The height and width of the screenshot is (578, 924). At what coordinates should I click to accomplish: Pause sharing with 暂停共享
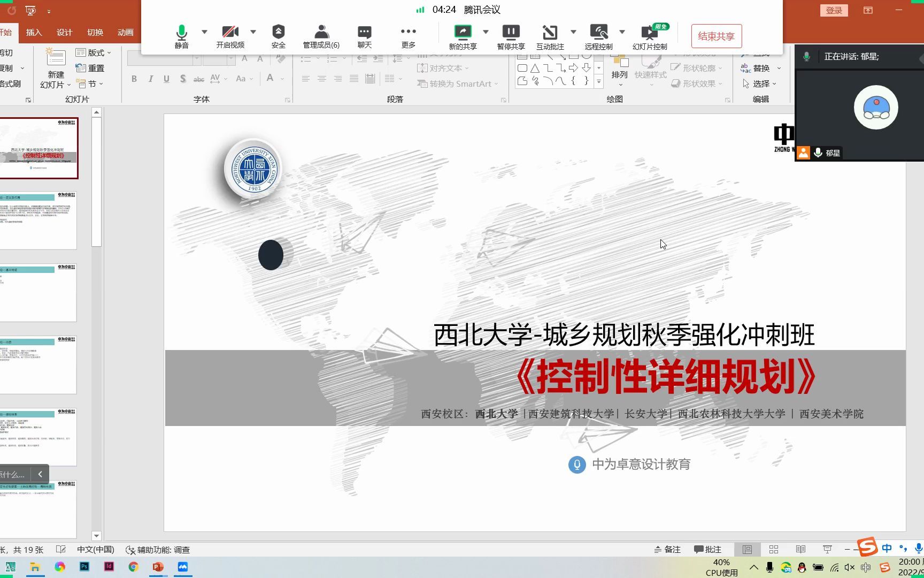pyautogui.click(x=511, y=36)
